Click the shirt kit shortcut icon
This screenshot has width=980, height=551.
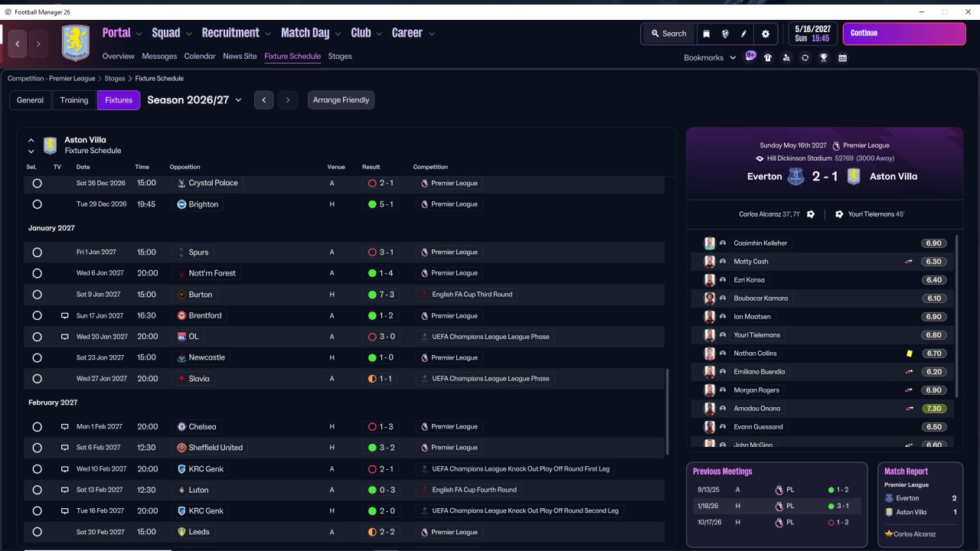pos(768,57)
